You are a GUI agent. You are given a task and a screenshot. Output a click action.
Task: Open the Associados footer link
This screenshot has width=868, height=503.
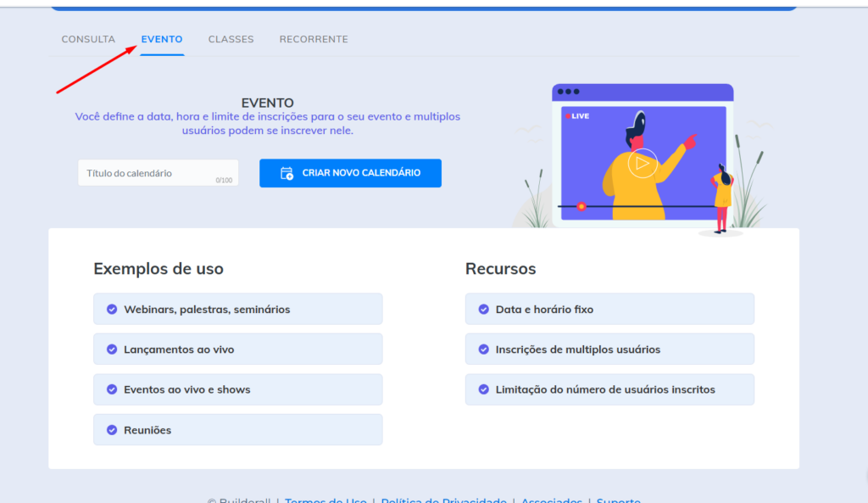click(x=551, y=500)
